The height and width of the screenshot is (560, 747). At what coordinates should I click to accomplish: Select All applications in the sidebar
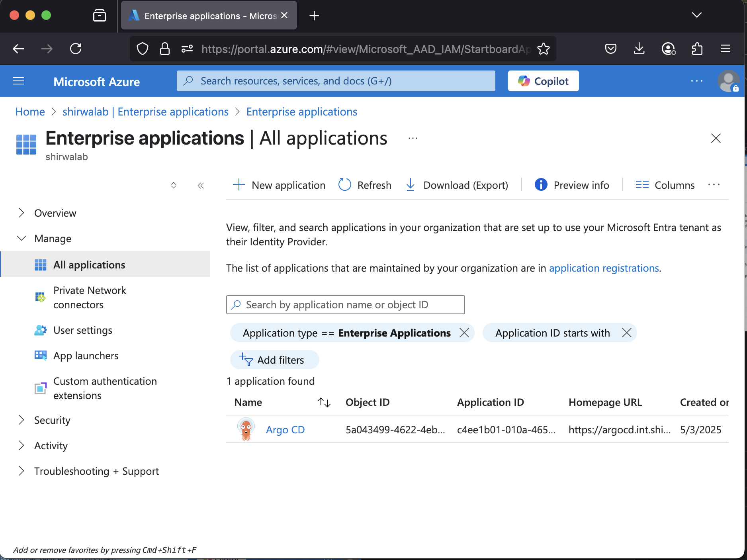[x=105, y=265]
